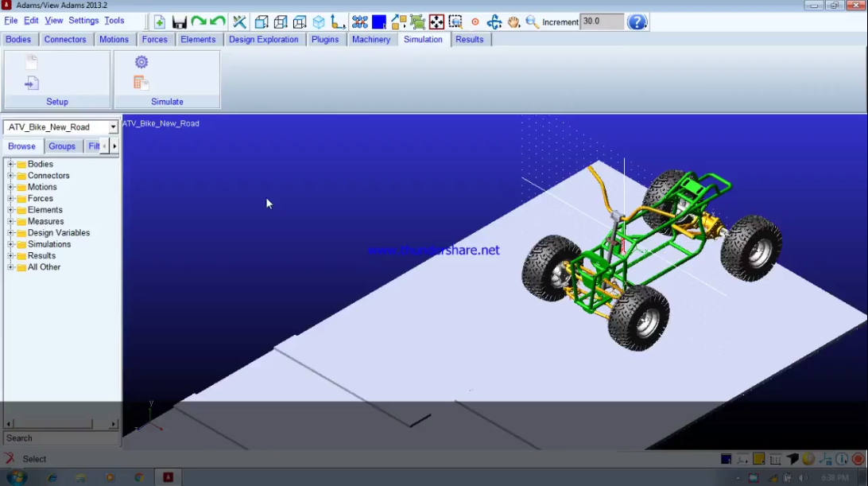Open the blue background color swatch
868x486 pixels.
click(379, 22)
